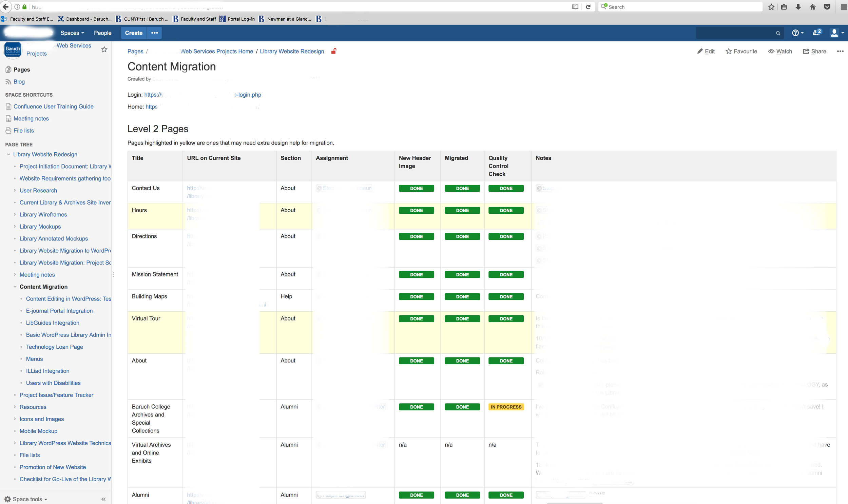Click the more actions ellipsis beside Share
This screenshot has height=504, width=848.
coord(840,51)
